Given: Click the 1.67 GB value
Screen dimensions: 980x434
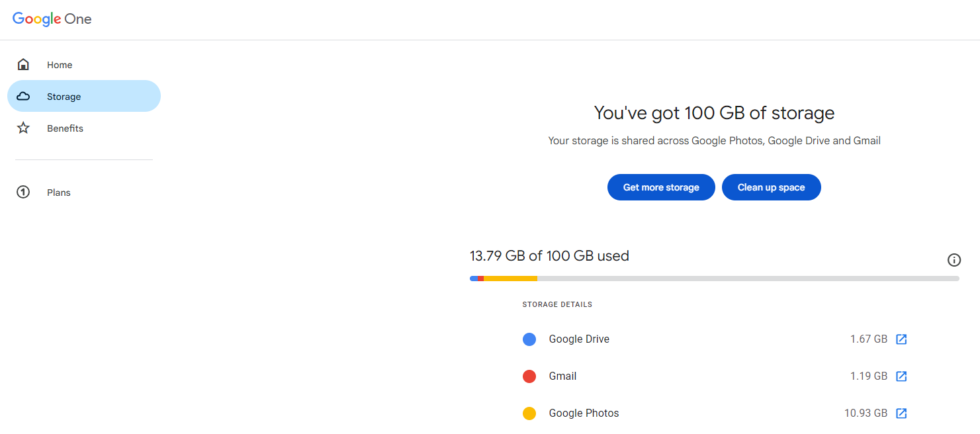Looking at the screenshot, I should (869, 339).
